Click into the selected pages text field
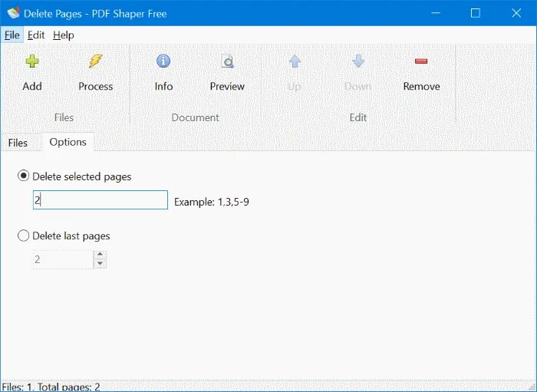 tap(100, 200)
